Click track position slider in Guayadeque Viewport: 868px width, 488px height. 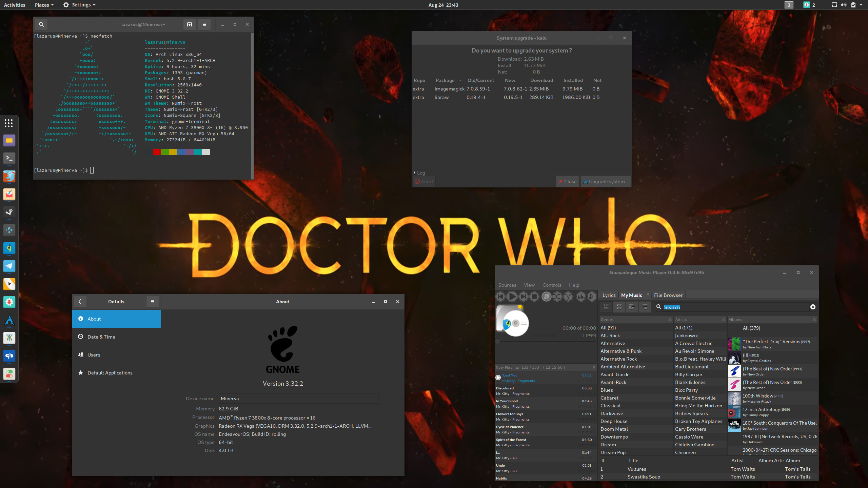click(545, 342)
